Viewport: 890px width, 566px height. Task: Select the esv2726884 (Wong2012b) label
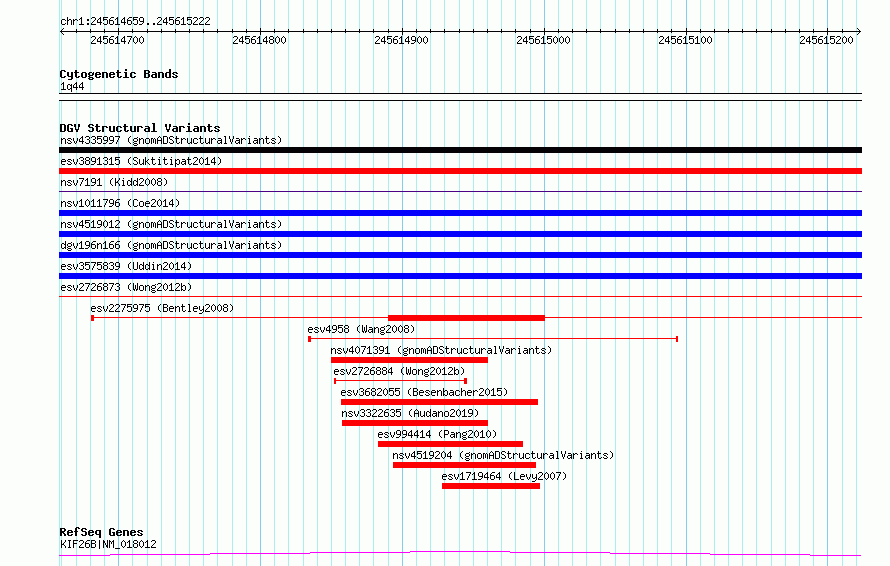(399, 371)
